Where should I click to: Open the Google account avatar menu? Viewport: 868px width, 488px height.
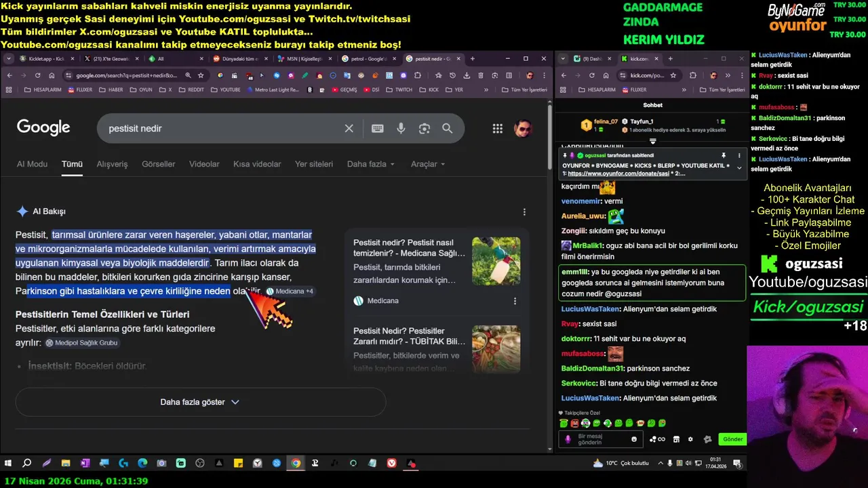523,128
